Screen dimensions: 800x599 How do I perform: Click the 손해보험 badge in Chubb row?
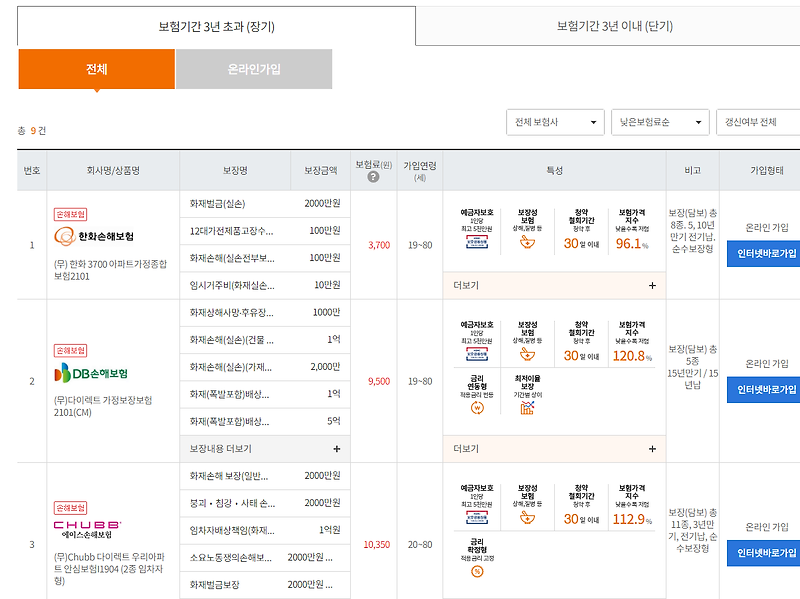click(x=70, y=508)
